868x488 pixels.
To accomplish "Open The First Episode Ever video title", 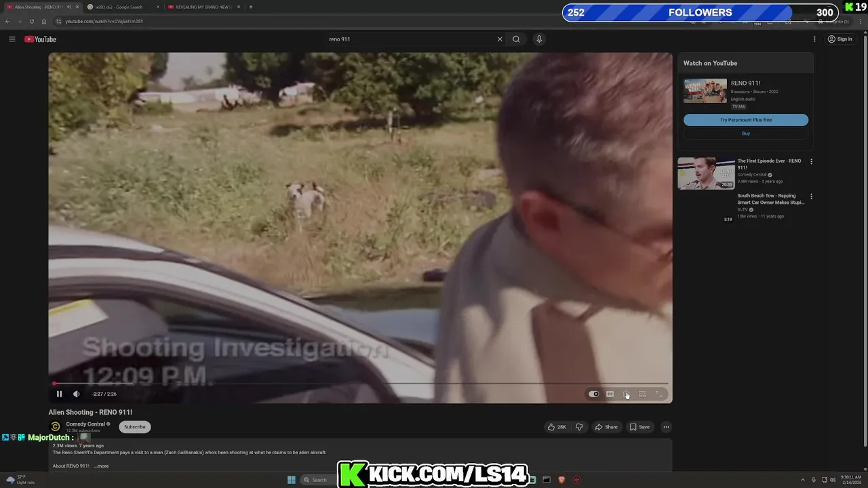I will tap(769, 164).
